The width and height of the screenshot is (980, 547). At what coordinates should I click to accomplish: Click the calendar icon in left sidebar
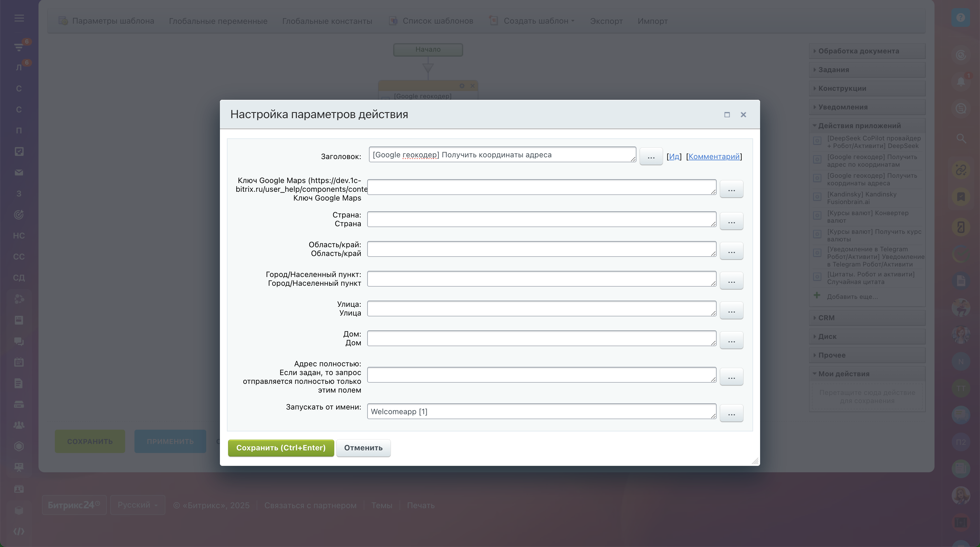(x=19, y=362)
